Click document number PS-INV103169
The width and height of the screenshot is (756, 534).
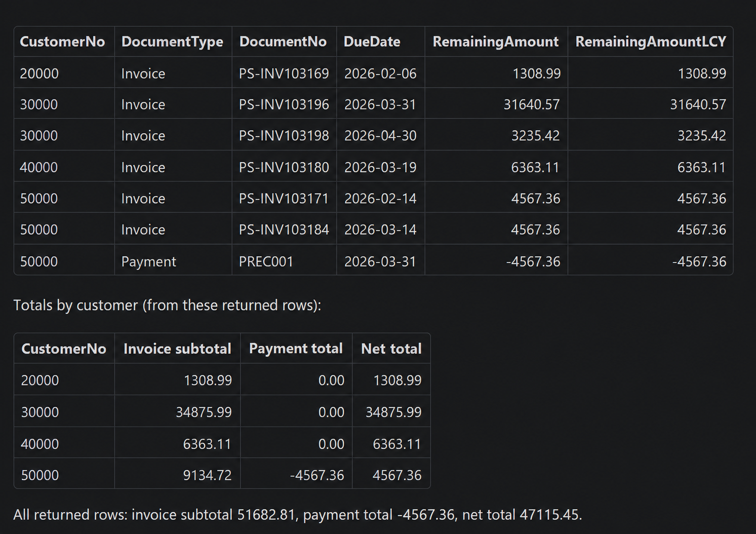284,73
